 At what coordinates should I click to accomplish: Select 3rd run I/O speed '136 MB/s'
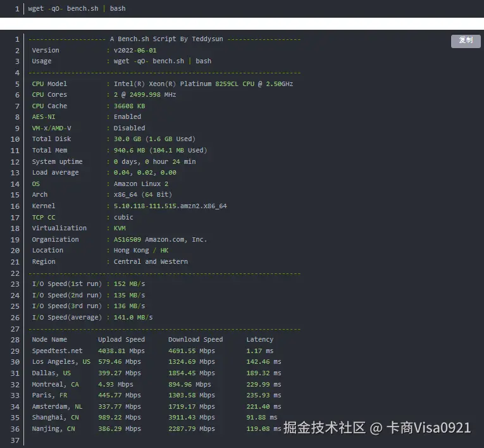click(x=129, y=306)
